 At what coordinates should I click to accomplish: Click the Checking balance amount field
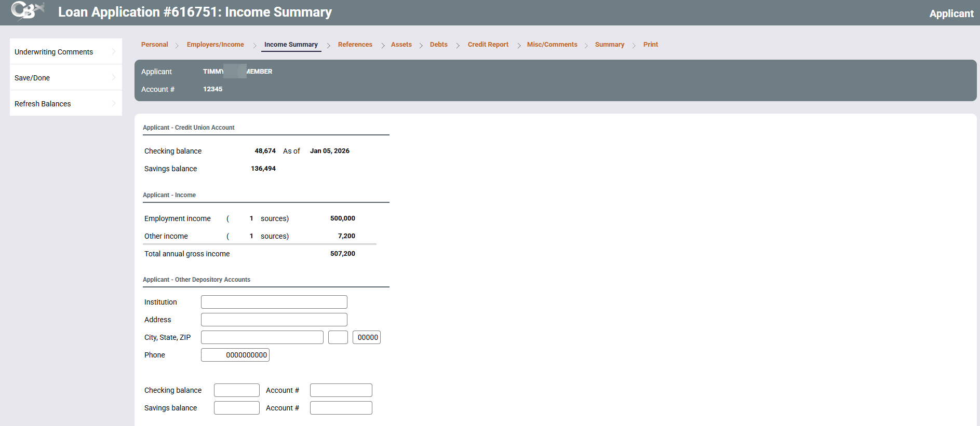pos(236,390)
